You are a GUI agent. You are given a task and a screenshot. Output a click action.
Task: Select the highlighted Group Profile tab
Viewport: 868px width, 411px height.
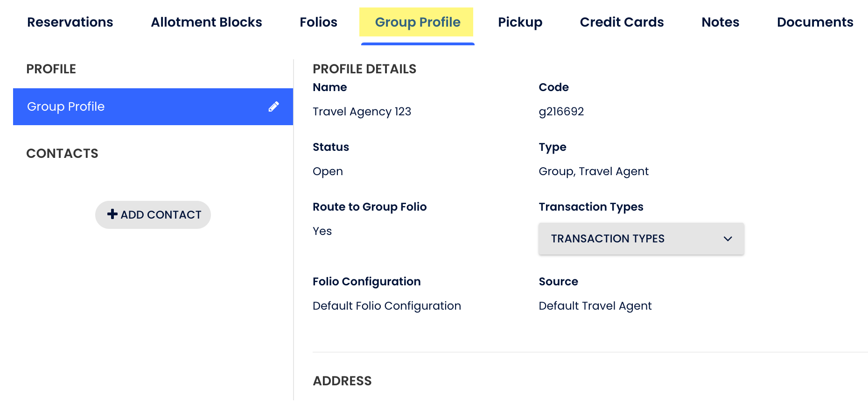tap(417, 22)
